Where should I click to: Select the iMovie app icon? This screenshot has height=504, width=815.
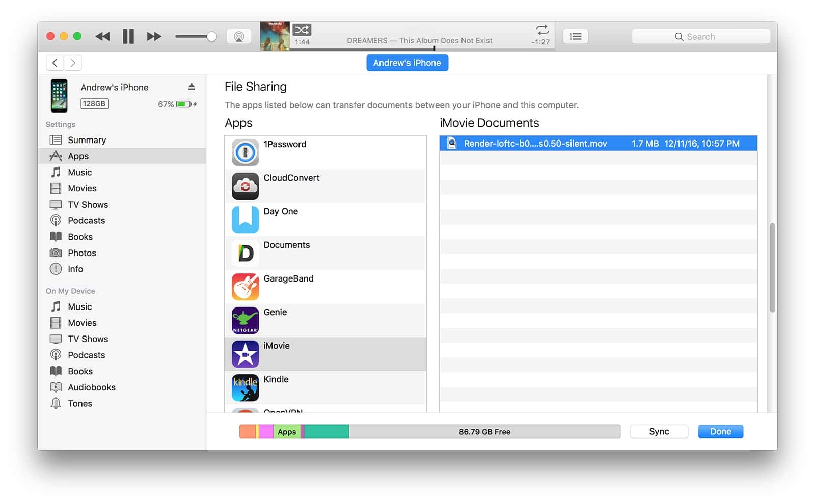245,354
